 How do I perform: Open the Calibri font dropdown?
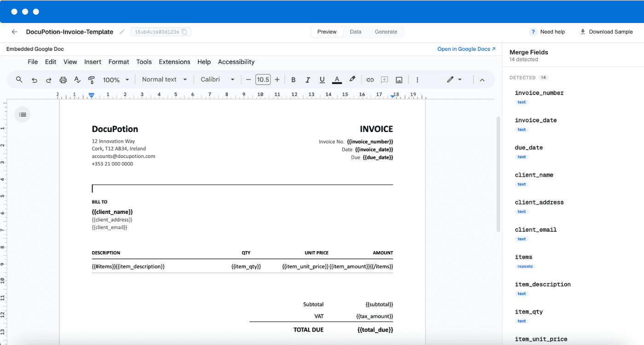pos(218,80)
